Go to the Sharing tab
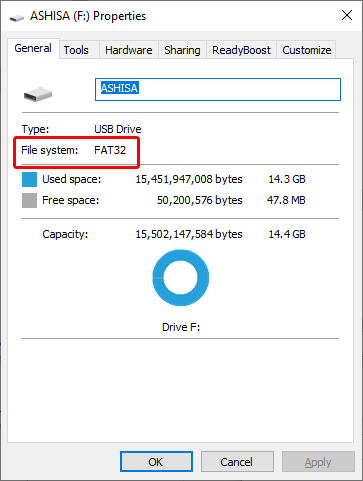Screen dimensions: 363x481 pos(182,50)
